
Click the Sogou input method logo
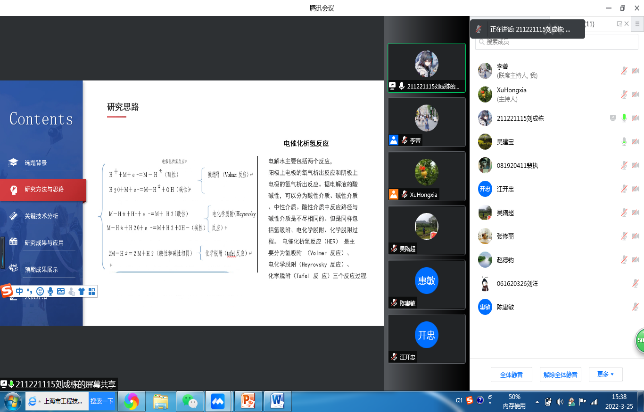[x=8, y=291]
